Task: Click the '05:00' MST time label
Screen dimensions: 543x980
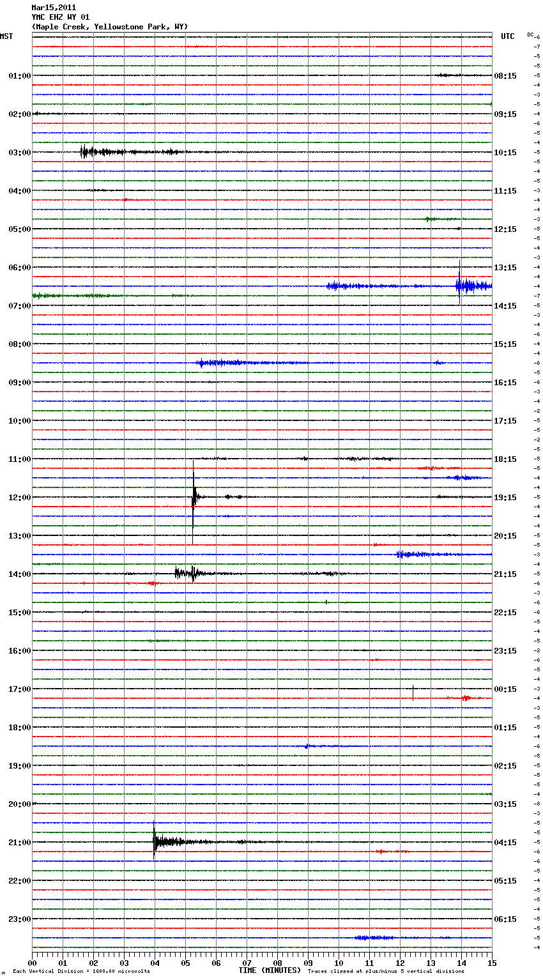Action: point(20,229)
